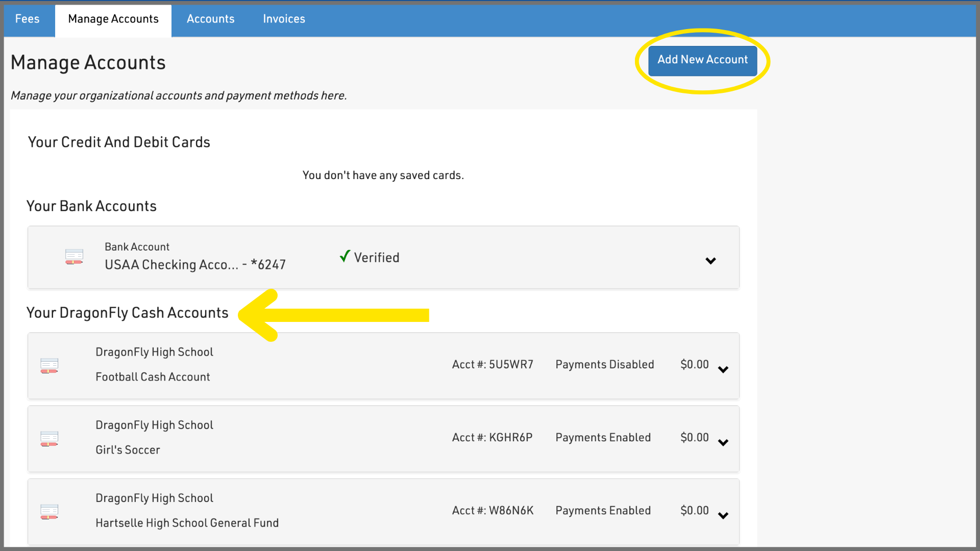Image resolution: width=980 pixels, height=551 pixels.
Task: Click the Hartselle General Fund check icon
Action: (50, 511)
